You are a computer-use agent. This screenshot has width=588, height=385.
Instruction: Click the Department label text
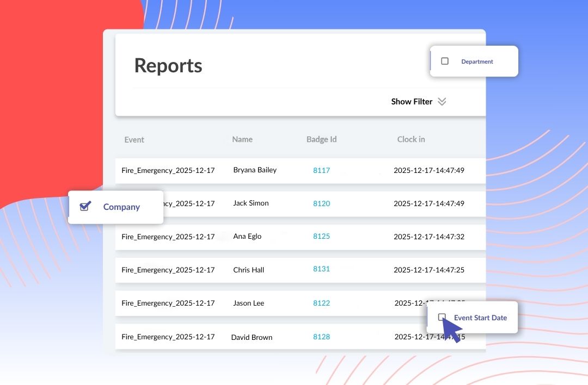point(477,61)
